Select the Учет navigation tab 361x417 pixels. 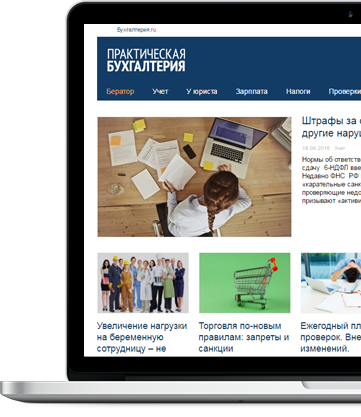pyautogui.click(x=160, y=91)
